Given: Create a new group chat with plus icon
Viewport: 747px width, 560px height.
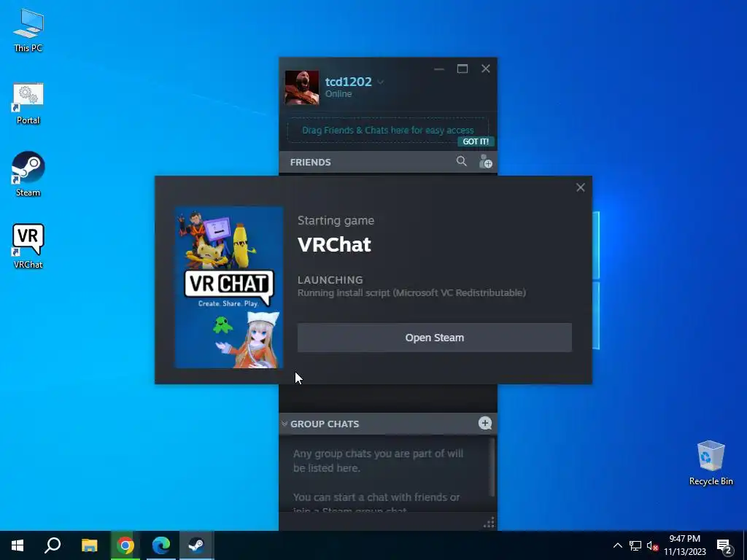Looking at the screenshot, I should [485, 423].
